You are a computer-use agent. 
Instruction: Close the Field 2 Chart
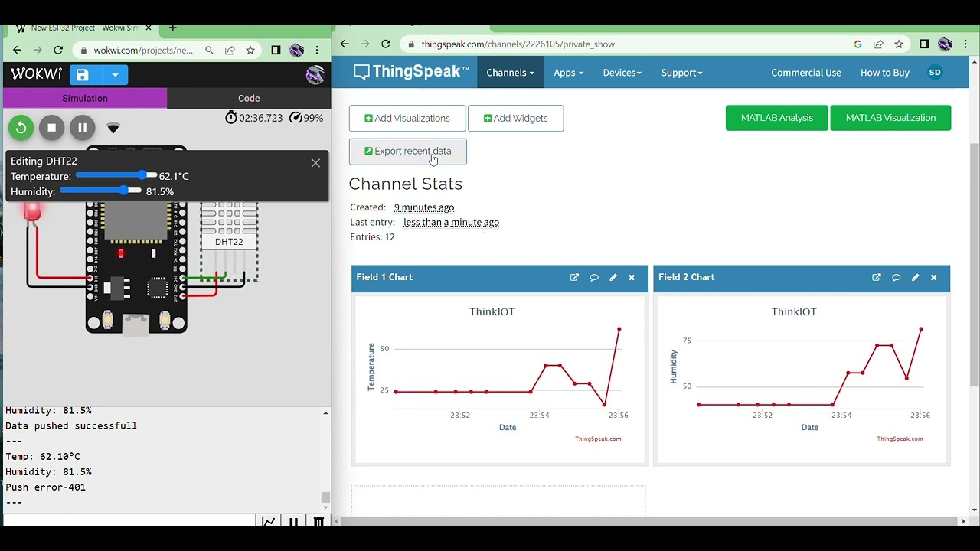933,277
